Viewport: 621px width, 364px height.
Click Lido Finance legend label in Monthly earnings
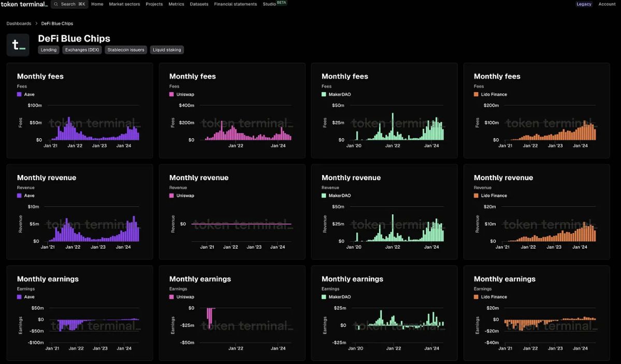tap(494, 297)
